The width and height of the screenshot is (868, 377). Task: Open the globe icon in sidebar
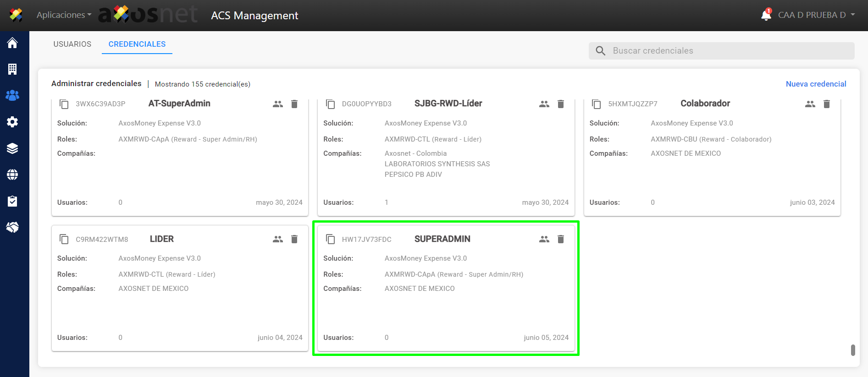[12, 175]
